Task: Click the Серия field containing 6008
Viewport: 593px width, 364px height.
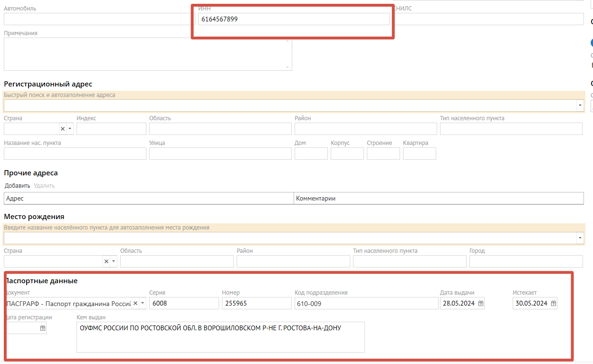Action: [184, 303]
